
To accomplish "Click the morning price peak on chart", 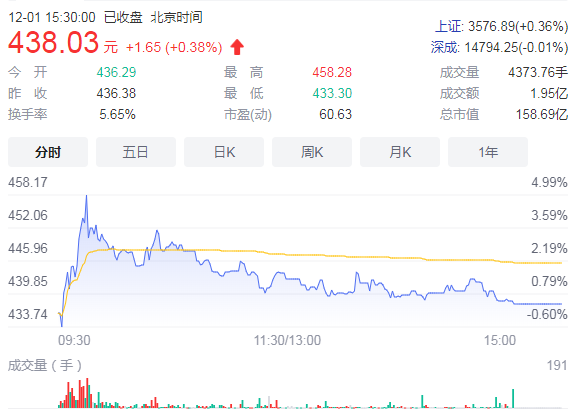I will 87,196.
